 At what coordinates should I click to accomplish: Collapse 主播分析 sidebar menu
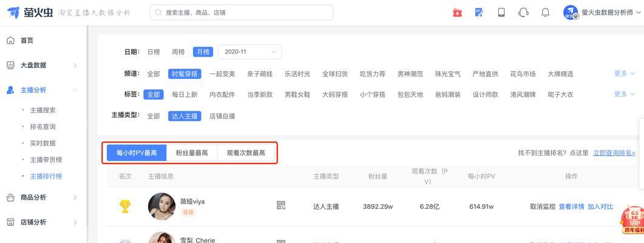75,90
